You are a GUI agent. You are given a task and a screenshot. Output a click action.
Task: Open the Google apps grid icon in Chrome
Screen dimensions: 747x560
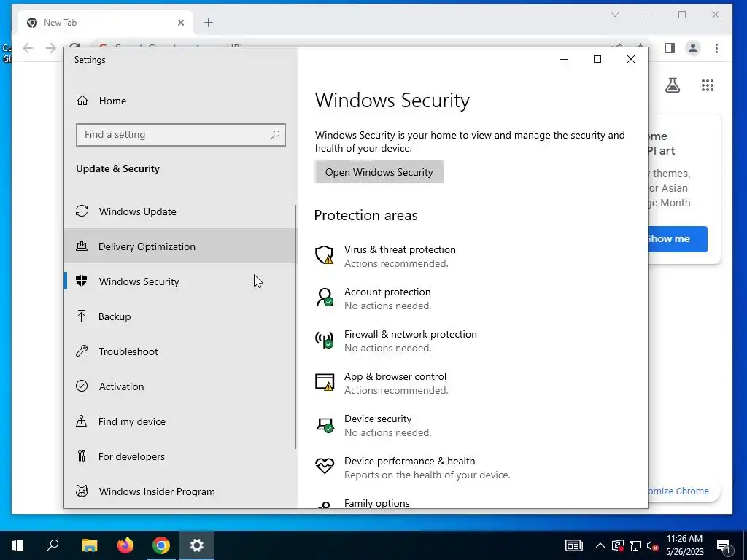(x=708, y=85)
